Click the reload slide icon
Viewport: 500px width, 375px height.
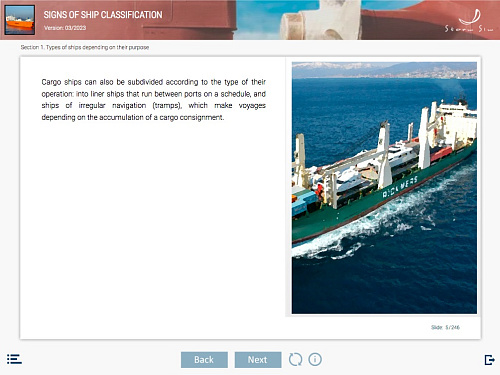tap(295, 359)
